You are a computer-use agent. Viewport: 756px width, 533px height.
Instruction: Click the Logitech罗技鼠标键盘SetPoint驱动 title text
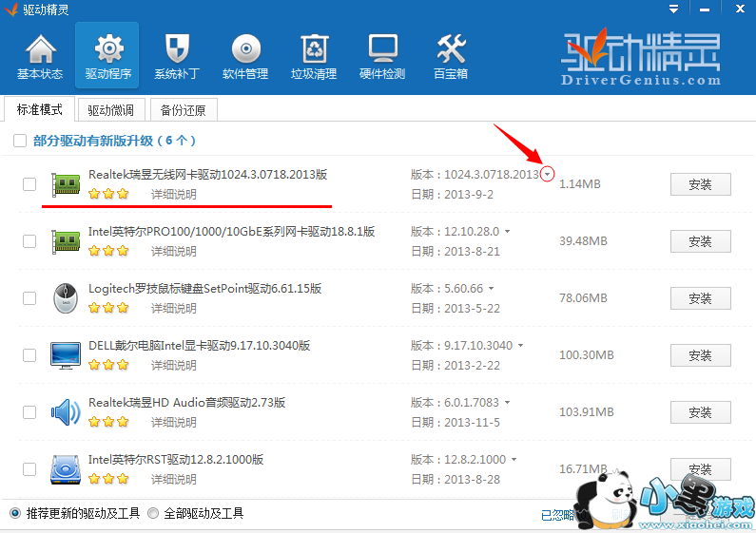[x=204, y=288]
